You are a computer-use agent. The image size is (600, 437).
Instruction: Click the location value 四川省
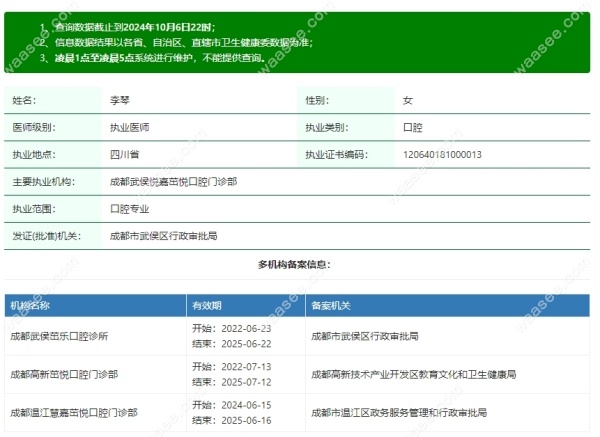(x=125, y=155)
